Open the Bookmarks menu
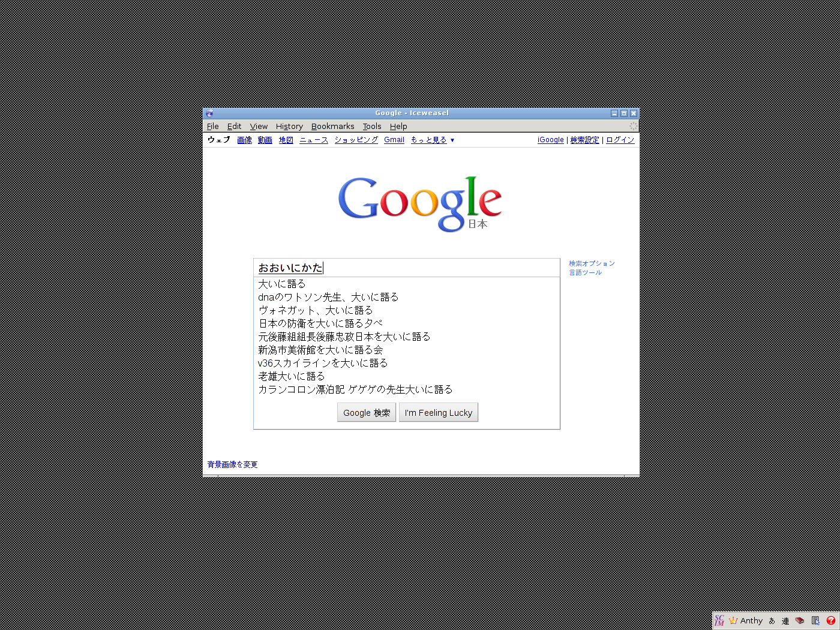 tap(332, 126)
